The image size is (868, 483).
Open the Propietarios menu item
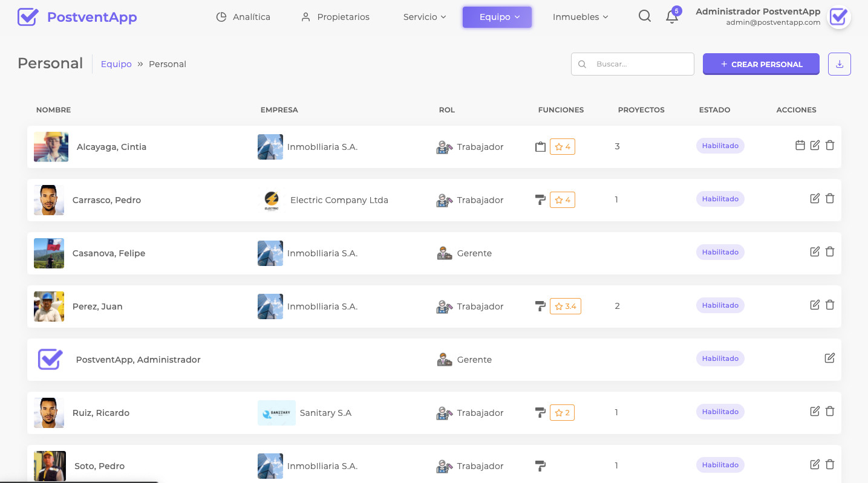[x=335, y=17]
